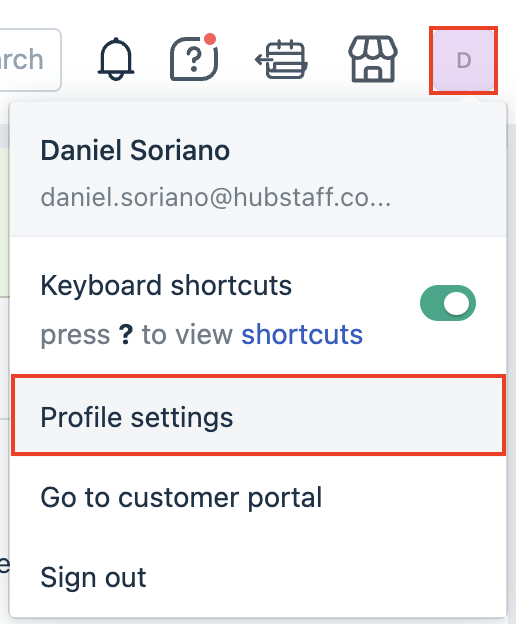Click the letter D in the avatar
The height and width of the screenshot is (624, 516).
point(464,60)
